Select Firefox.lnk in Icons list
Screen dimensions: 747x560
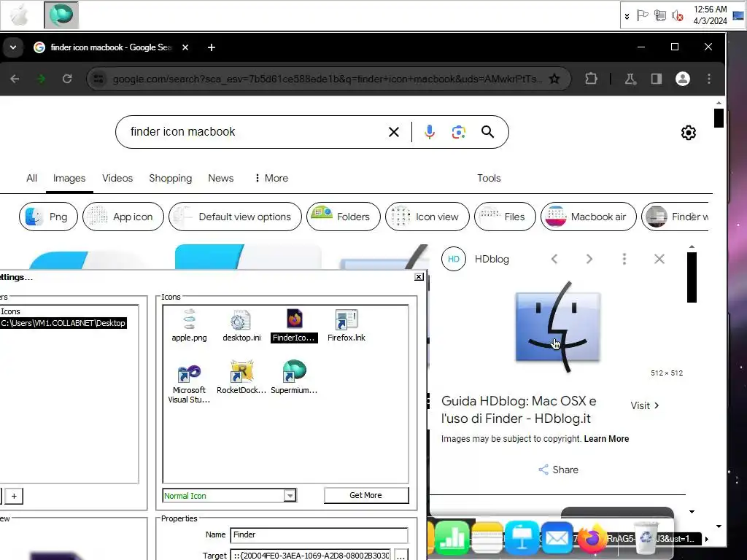click(347, 326)
